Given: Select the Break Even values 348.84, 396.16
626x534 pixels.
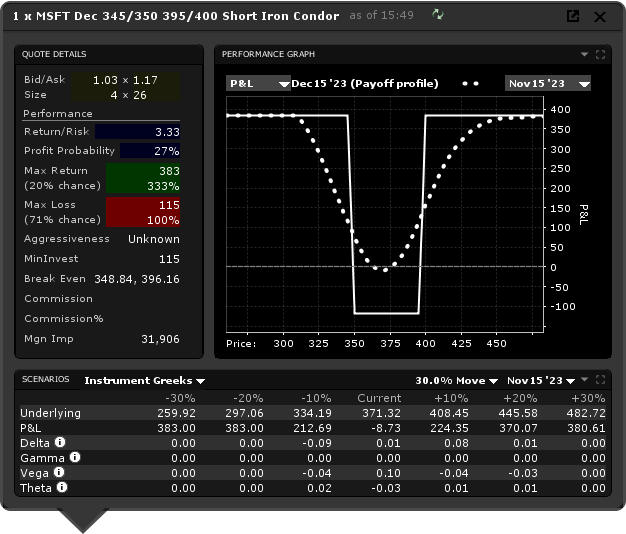Looking at the screenshot, I should (137, 279).
